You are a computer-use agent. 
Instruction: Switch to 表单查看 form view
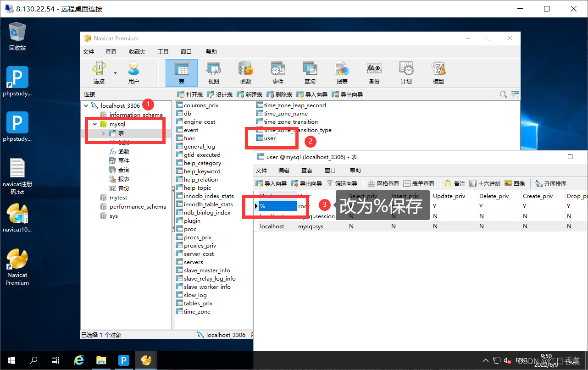[419, 183]
